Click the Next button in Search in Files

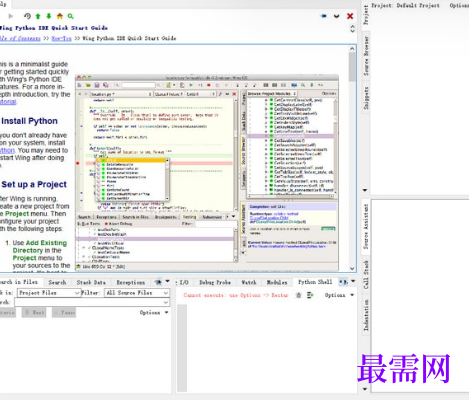point(34,312)
